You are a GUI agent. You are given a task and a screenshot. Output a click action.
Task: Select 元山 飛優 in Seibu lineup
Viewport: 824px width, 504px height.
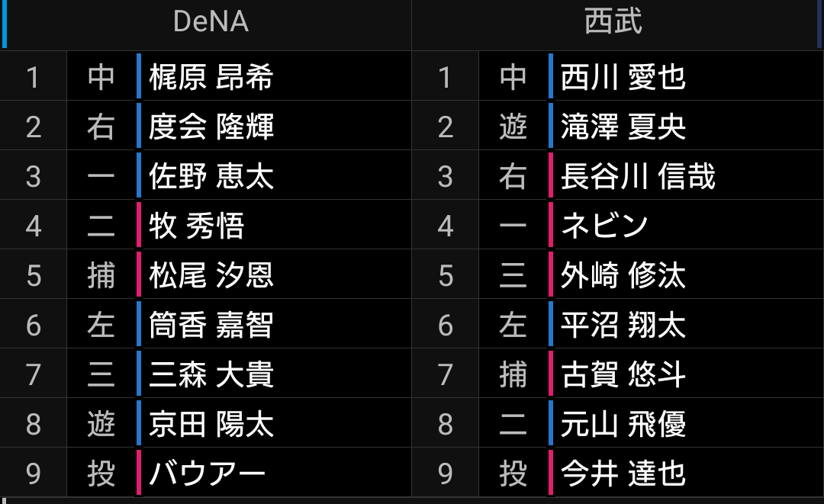[623, 424]
